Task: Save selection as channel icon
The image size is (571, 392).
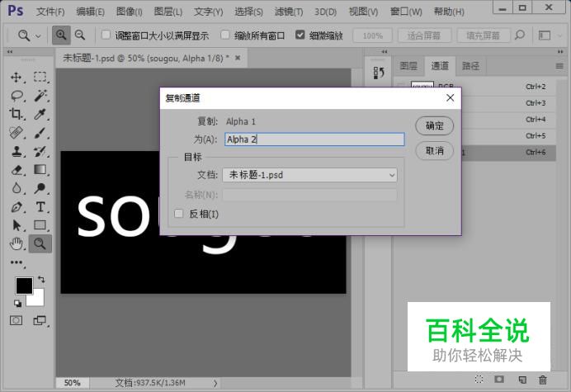Action: (499, 380)
